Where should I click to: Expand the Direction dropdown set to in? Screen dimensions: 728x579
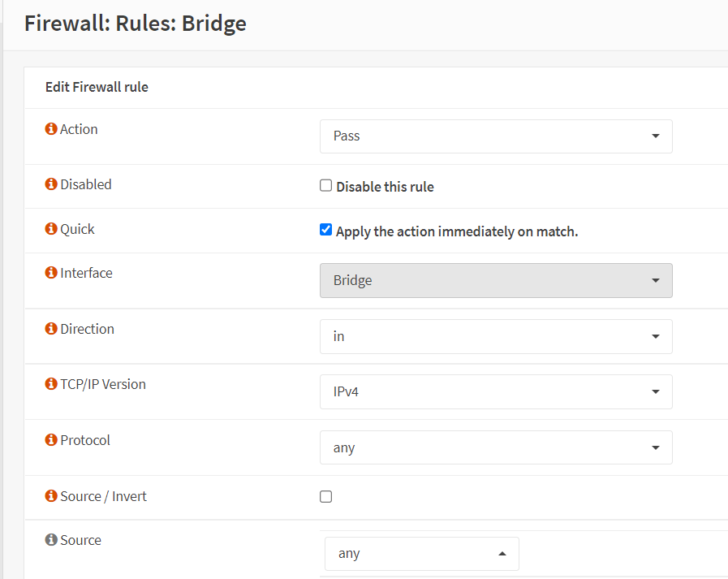click(x=496, y=336)
